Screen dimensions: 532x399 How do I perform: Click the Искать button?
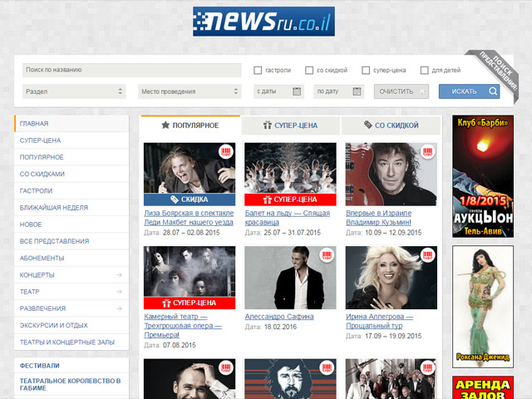469,91
